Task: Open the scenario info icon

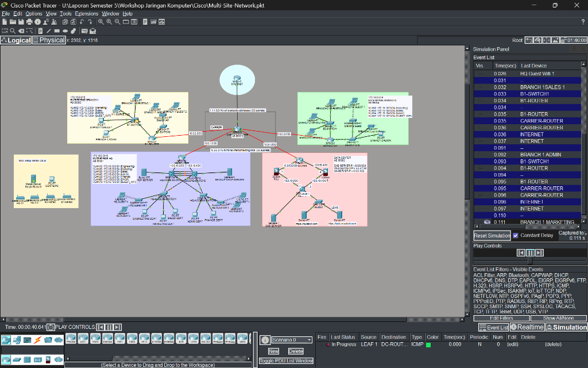Action: 265,340
